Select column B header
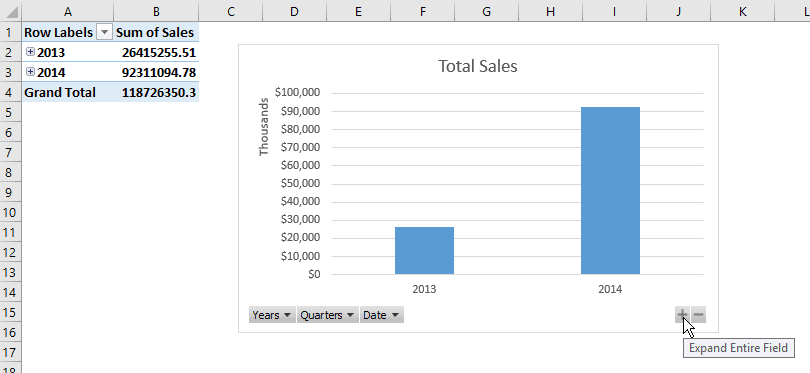The height and width of the screenshot is (373, 810). (x=156, y=11)
